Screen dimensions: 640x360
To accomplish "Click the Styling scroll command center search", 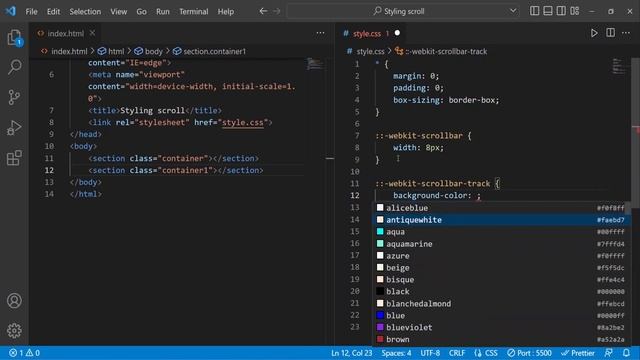I will click(399, 11).
